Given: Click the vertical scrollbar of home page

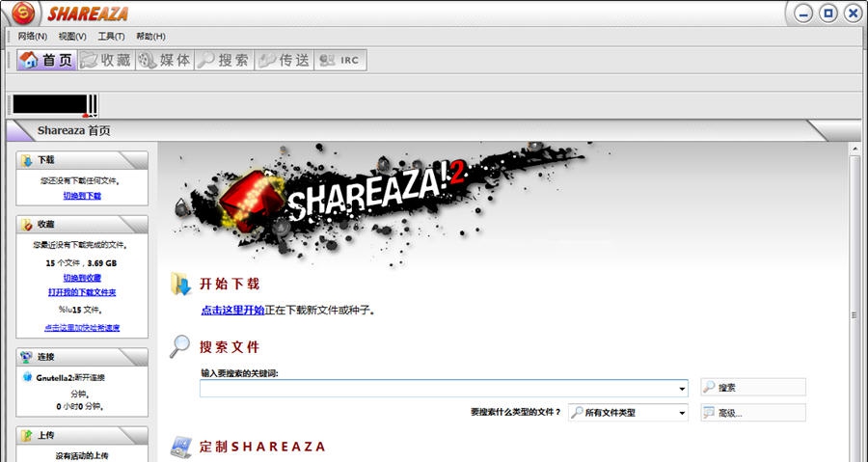Looking at the screenshot, I should (854, 302).
